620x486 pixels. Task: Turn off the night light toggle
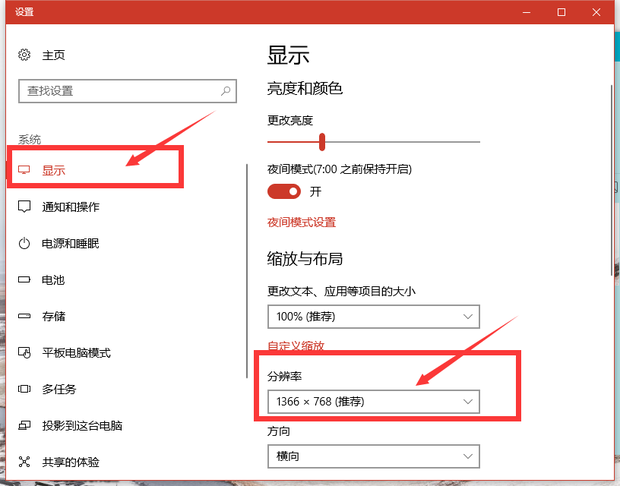click(x=284, y=192)
